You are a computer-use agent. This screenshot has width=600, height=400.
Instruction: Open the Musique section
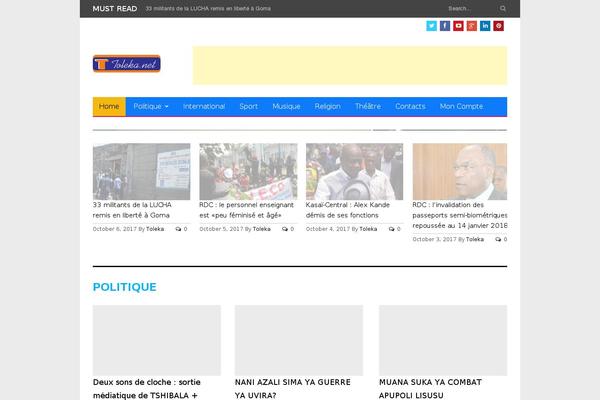click(286, 106)
